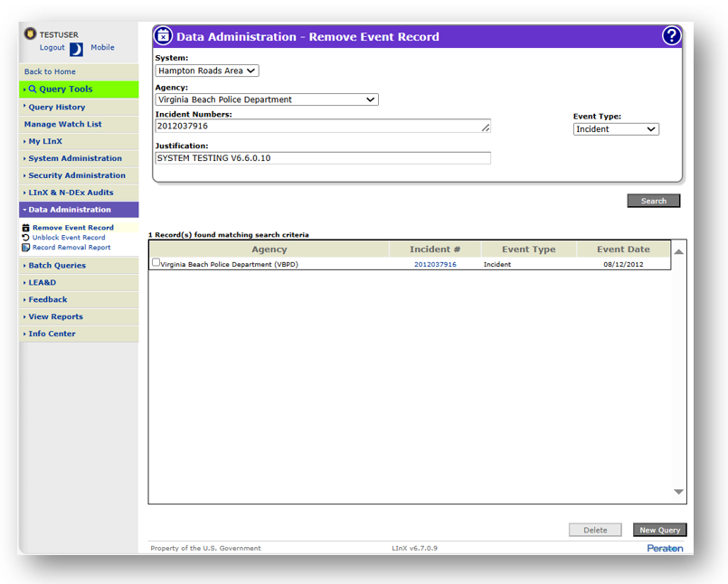Open incident number 2012037916 link

tap(435, 265)
